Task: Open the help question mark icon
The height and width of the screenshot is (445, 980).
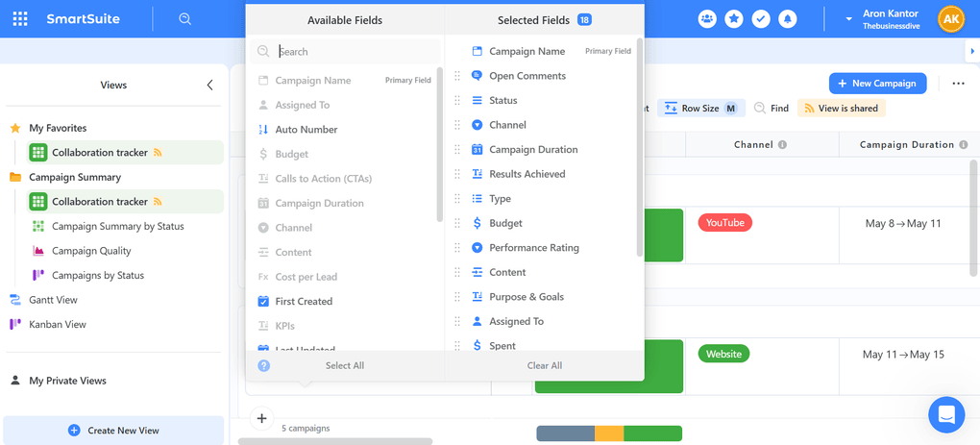Action: tap(264, 365)
